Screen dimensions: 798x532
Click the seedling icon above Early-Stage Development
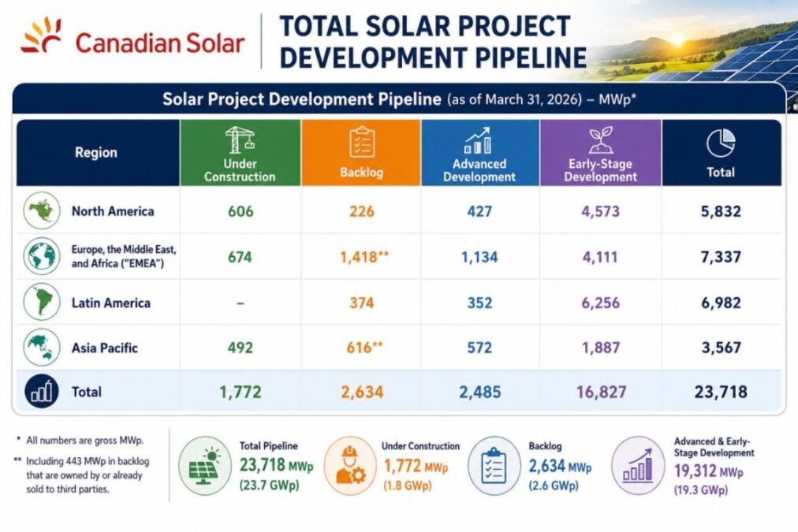click(x=601, y=140)
